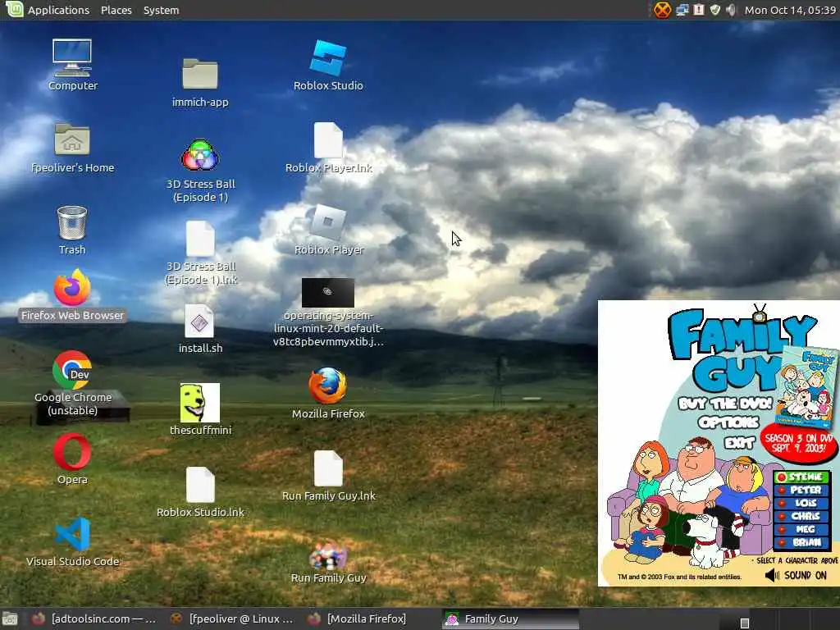The height and width of the screenshot is (630, 840).
Task: Select Family Guy taskbar window button
Action: (x=510, y=619)
